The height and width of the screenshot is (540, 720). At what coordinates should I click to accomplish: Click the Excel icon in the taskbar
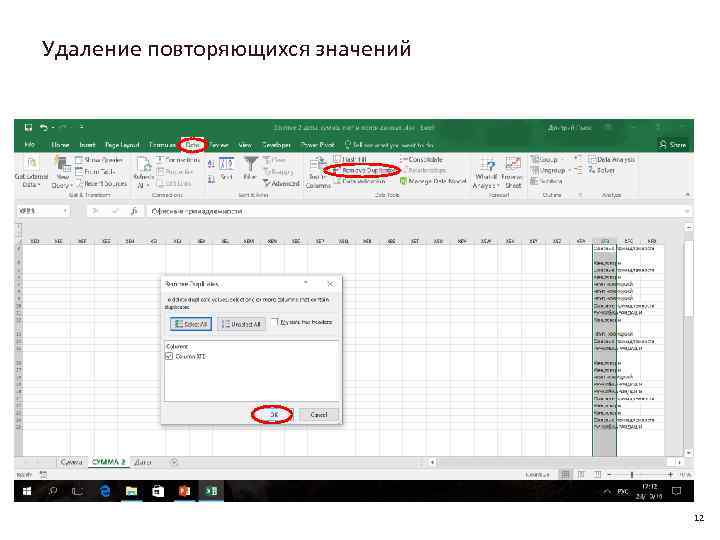[211, 491]
